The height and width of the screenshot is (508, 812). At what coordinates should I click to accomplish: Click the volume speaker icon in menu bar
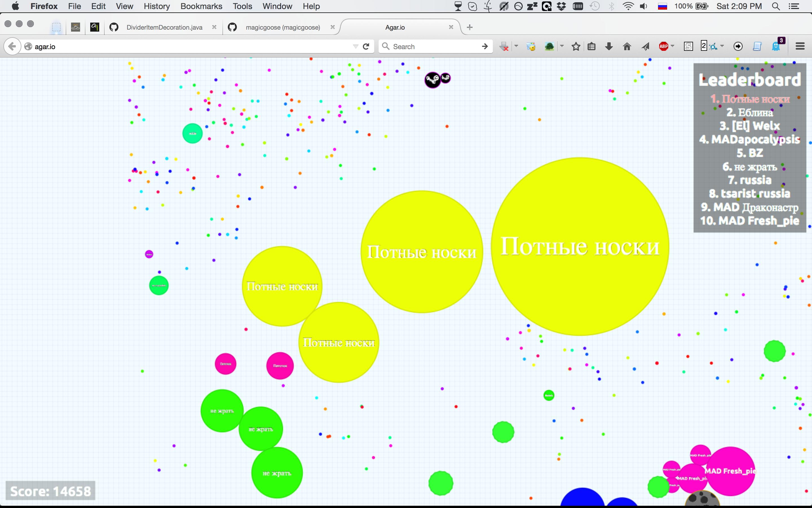click(x=644, y=6)
